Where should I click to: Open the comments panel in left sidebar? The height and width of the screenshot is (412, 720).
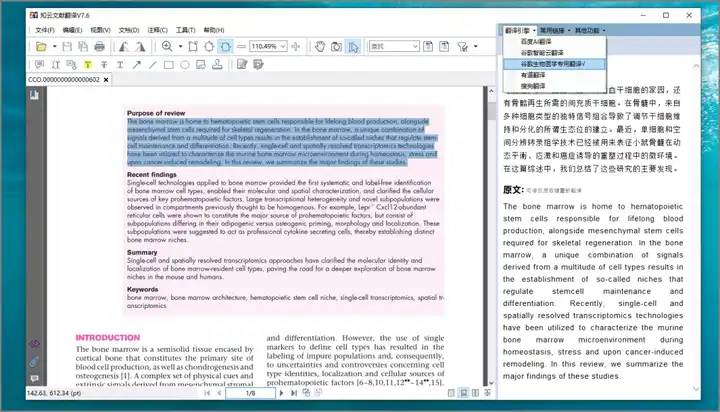coord(34,379)
